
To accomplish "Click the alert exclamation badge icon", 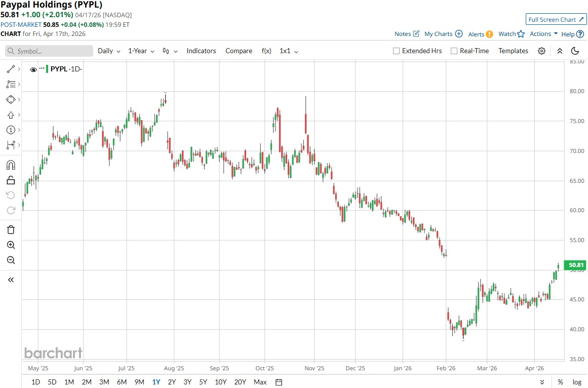I will 489,34.
